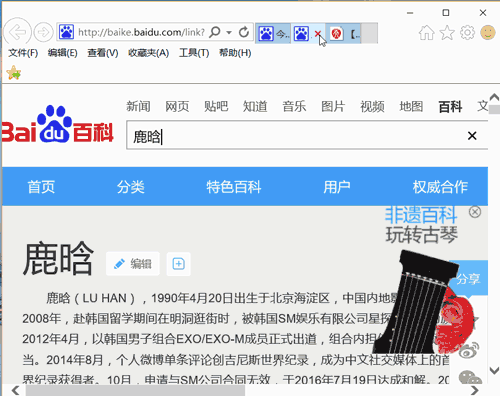Open the 知道 link
Screen dimensions: 500x396
pyautogui.click(x=255, y=107)
